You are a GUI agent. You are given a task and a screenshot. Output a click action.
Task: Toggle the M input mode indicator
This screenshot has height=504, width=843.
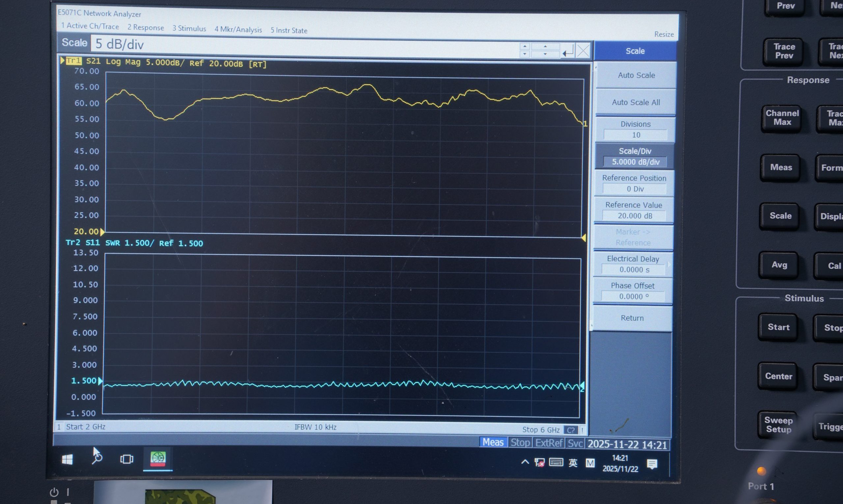click(x=590, y=463)
